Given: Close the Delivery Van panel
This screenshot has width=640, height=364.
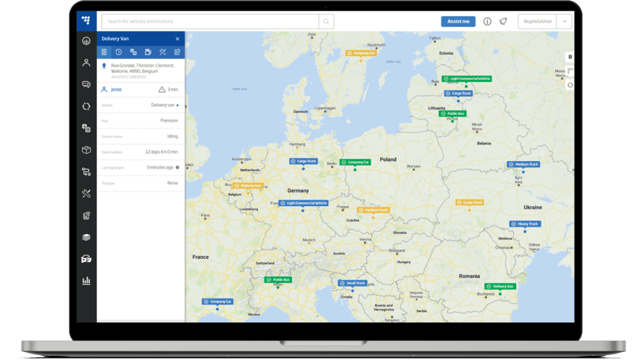Looking at the screenshot, I should [x=177, y=39].
